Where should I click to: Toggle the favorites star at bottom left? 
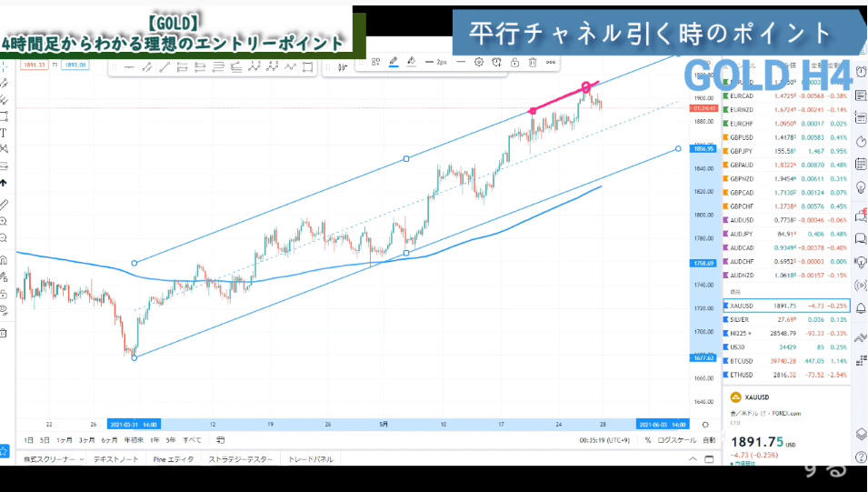pos(4,451)
